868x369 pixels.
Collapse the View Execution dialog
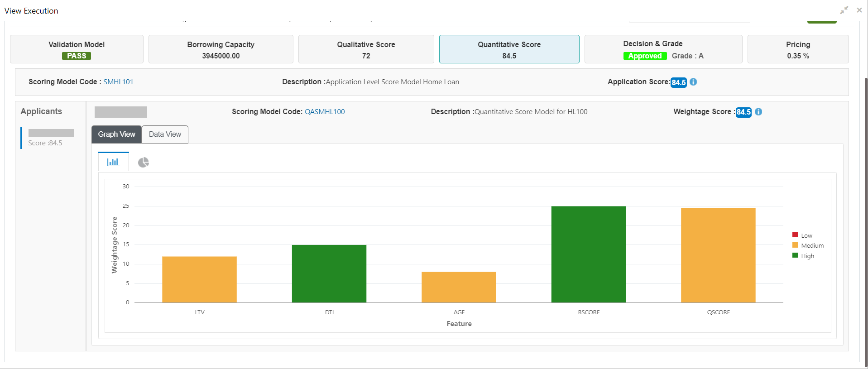coord(844,10)
